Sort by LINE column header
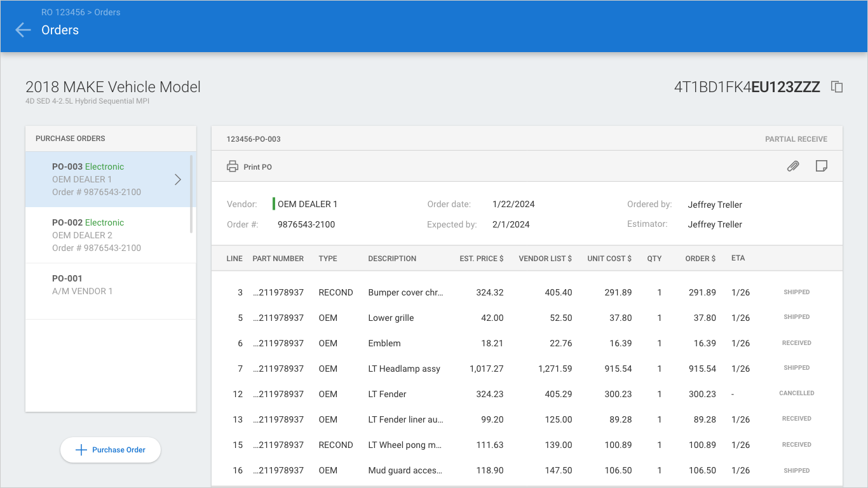Viewport: 868px width, 488px height. [234, 259]
